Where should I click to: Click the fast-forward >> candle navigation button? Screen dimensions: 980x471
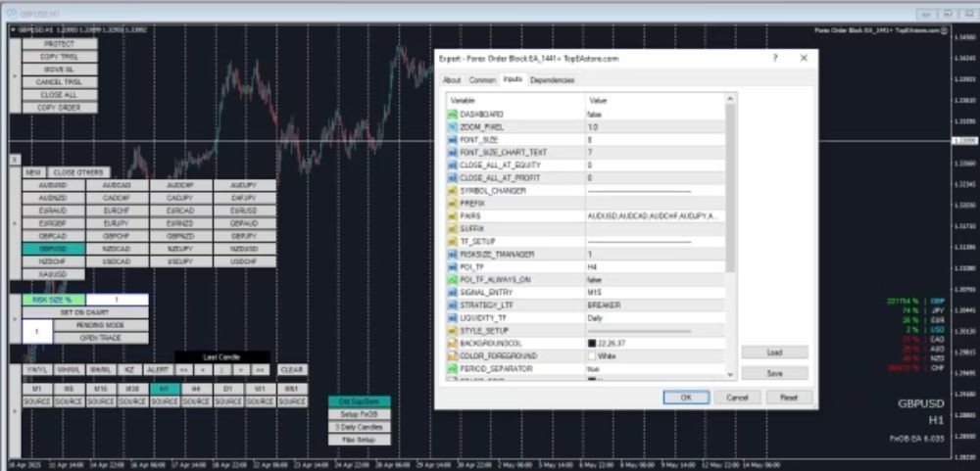259,370
